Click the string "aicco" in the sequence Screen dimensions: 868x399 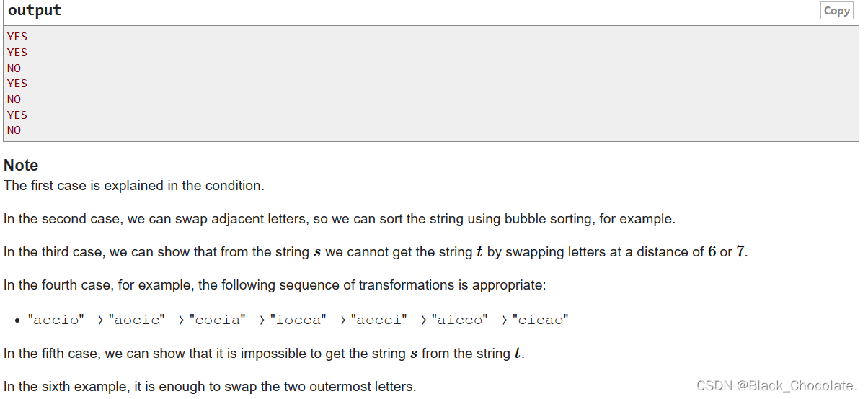point(459,320)
